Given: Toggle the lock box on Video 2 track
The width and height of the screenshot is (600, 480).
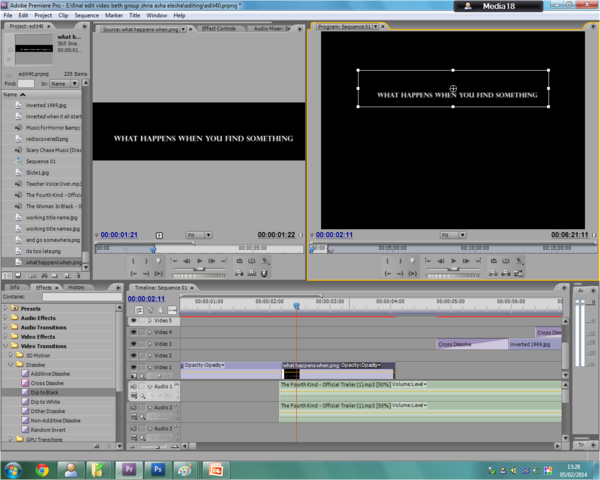Looking at the screenshot, I should tap(142, 356).
